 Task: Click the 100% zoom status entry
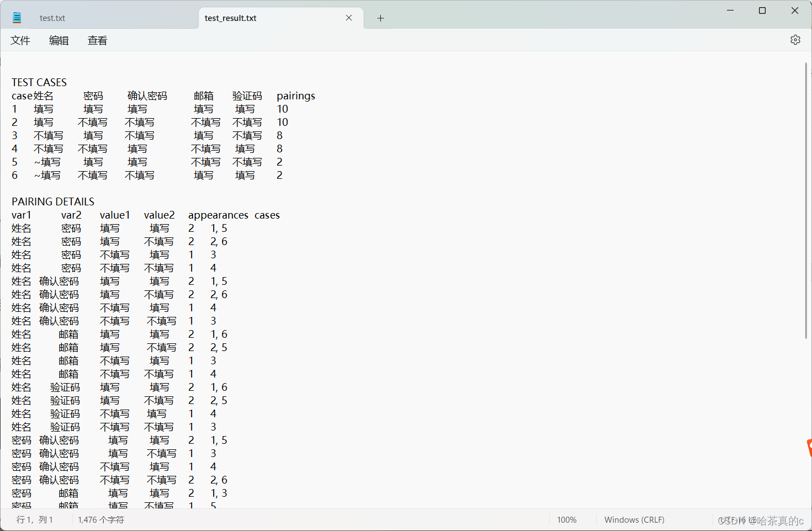tap(567, 520)
